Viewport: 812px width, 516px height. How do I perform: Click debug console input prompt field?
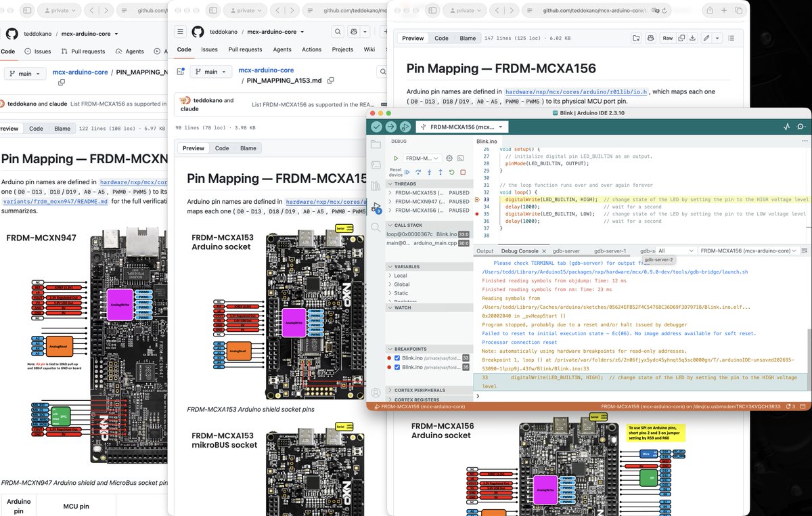(643, 396)
